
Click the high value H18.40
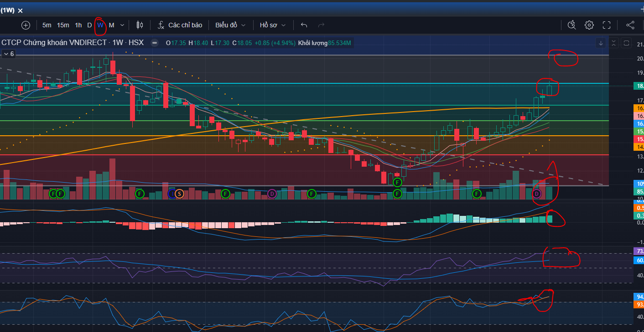coord(198,43)
